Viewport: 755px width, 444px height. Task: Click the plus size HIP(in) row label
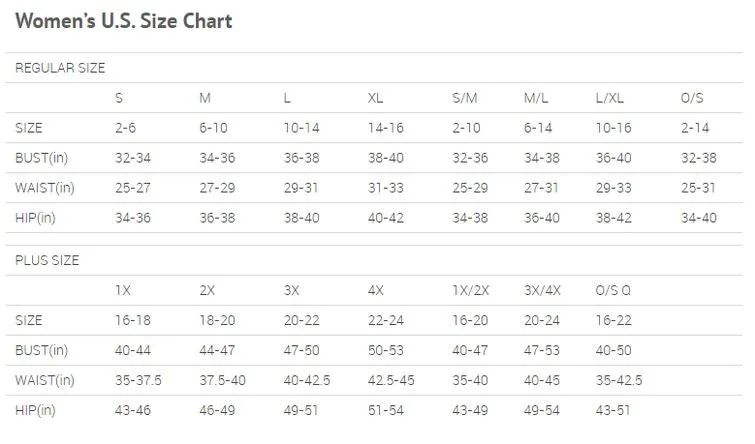coord(35,410)
